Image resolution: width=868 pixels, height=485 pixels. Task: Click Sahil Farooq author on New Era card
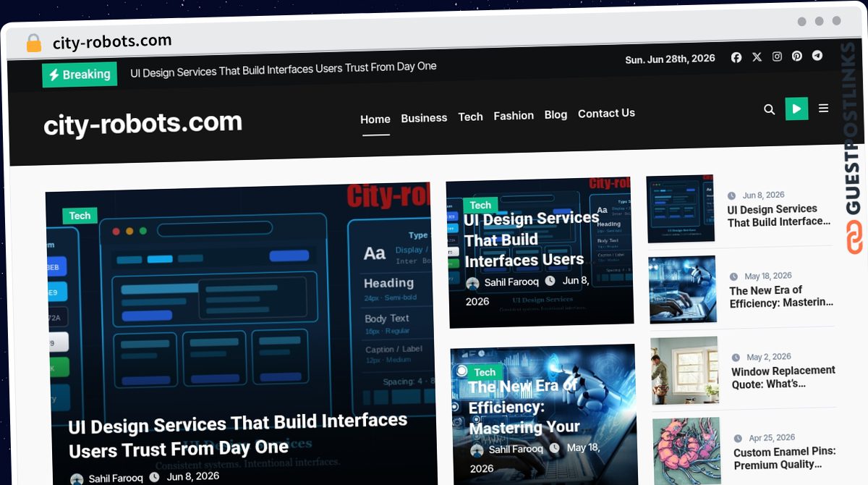tap(516, 449)
